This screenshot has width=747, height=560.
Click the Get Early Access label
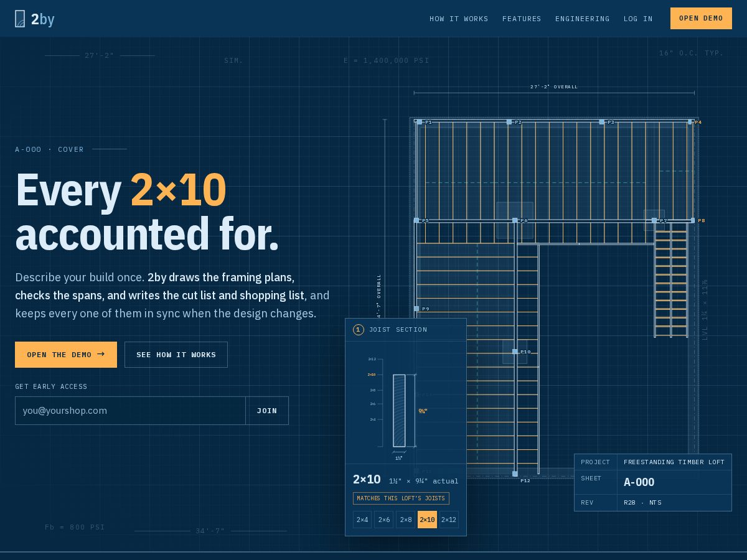[x=51, y=386]
